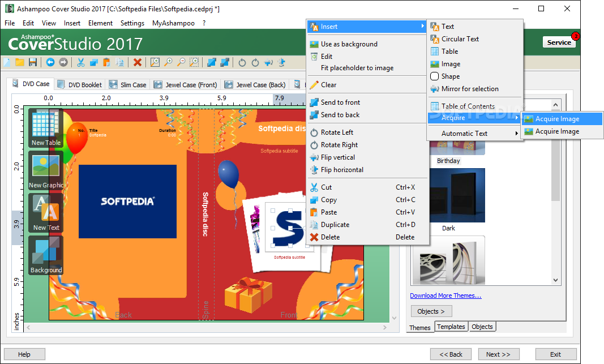Image resolution: width=604 pixels, height=364 pixels.
Task: Choose Table of Contents entry
Action: click(x=475, y=106)
